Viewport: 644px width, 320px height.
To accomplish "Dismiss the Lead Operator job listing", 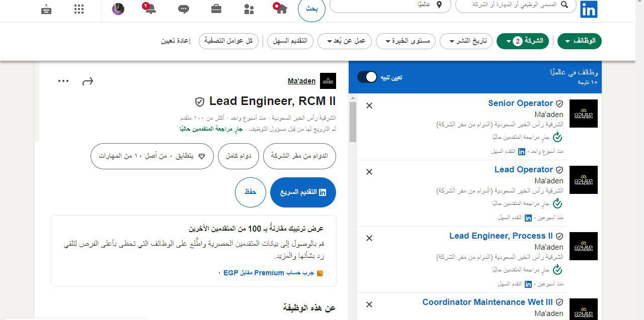I will 369,172.
